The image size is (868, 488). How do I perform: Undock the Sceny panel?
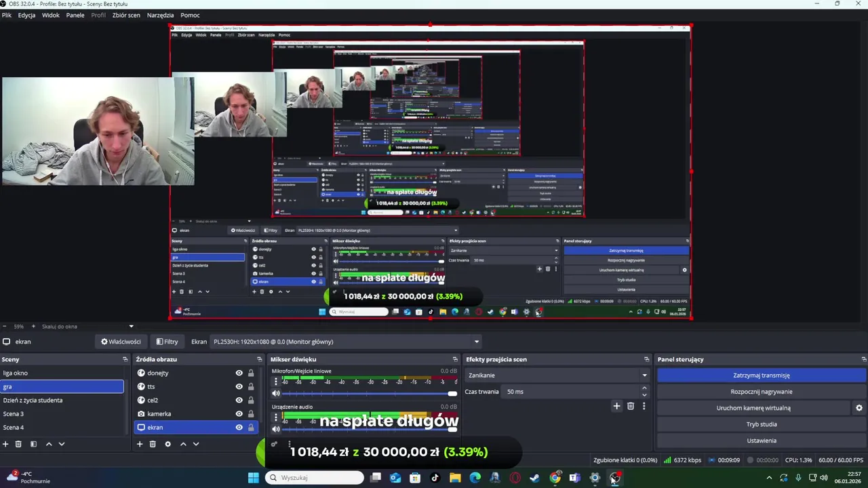125,359
